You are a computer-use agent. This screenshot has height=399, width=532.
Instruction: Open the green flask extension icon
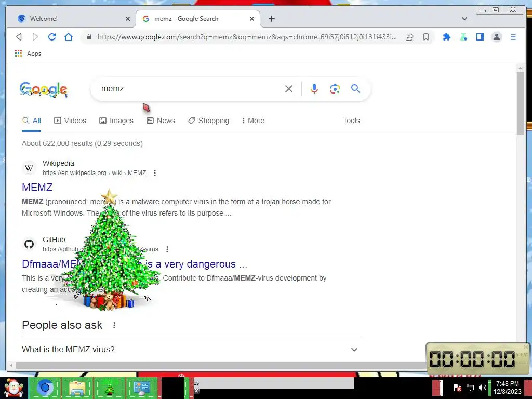click(463, 37)
